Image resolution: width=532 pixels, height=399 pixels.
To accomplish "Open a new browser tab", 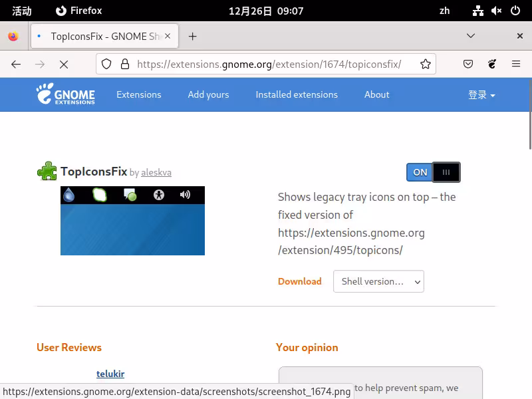I will [193, 37].
